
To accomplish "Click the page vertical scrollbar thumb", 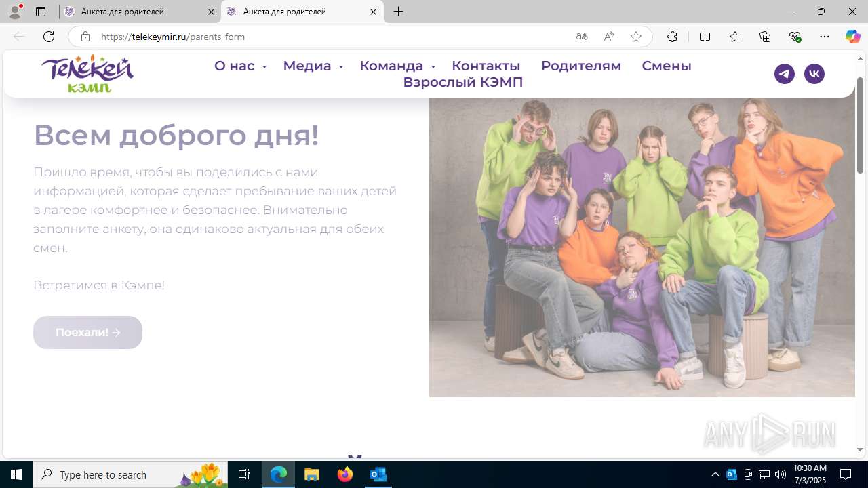I will tap(860, 125).
